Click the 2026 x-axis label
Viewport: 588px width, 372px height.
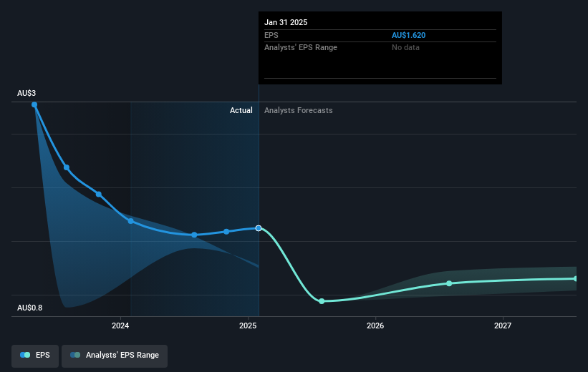click(375, 325)
